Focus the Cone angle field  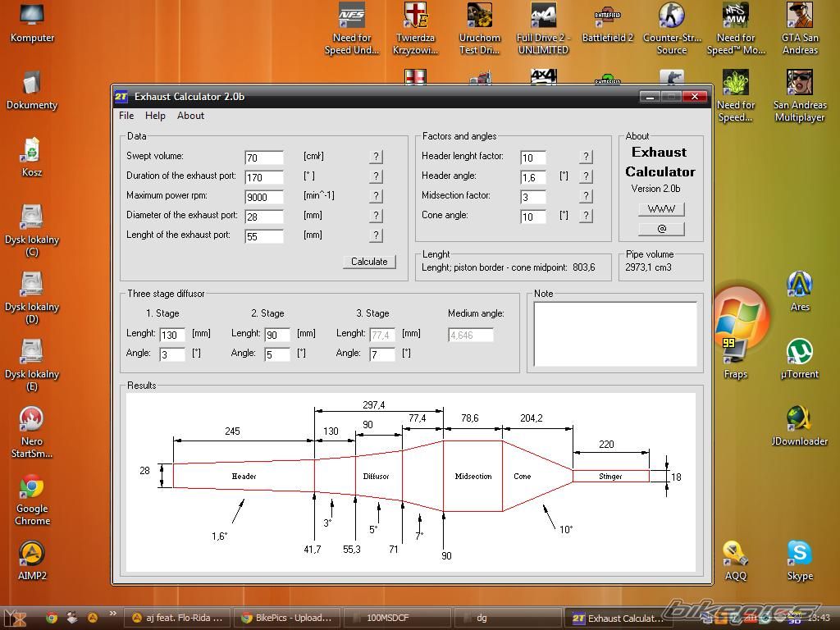533,217
